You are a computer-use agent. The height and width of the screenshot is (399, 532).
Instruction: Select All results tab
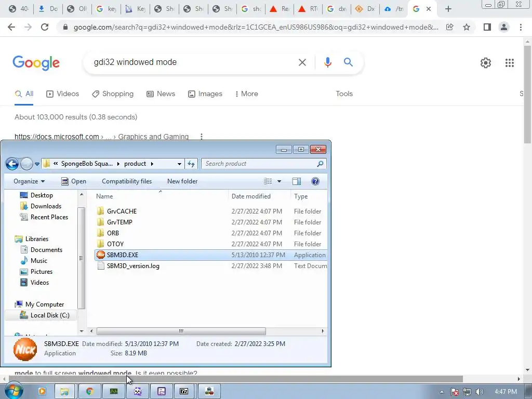tap(24, 94)
